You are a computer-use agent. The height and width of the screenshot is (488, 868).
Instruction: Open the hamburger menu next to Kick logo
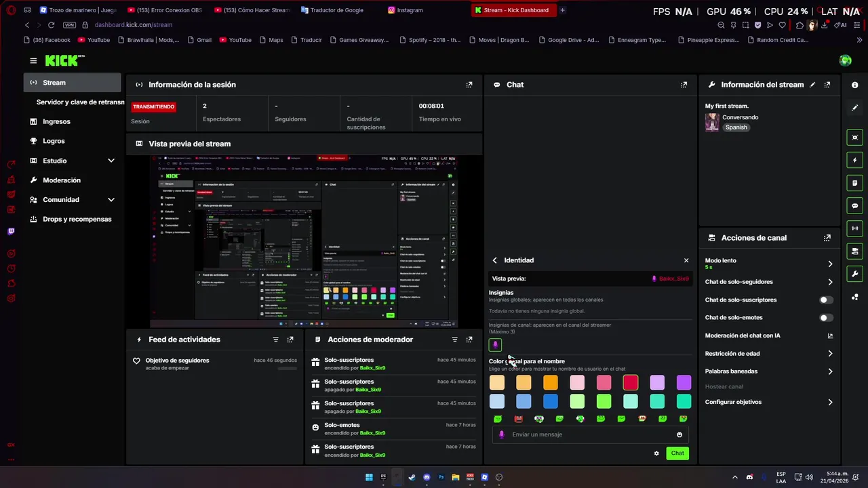(x=33, y=61)
